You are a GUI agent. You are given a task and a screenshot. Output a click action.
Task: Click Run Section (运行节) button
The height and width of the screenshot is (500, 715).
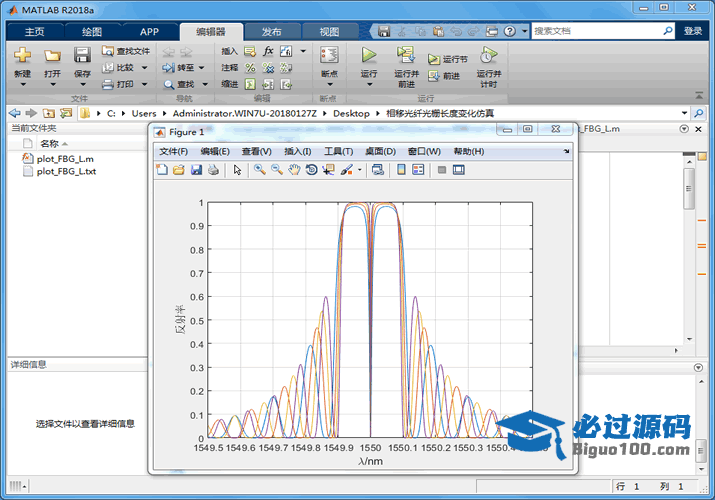pyautogui.click(x=448, y=59)
